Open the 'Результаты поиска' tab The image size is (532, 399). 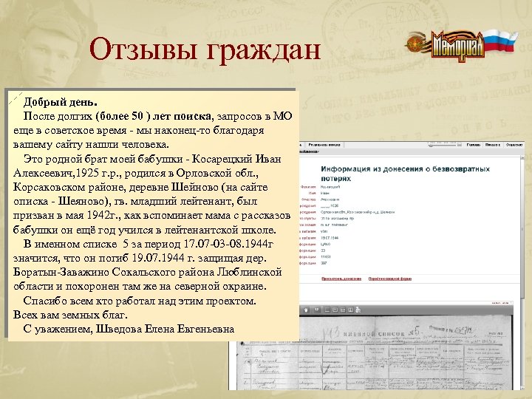(324, 145)
